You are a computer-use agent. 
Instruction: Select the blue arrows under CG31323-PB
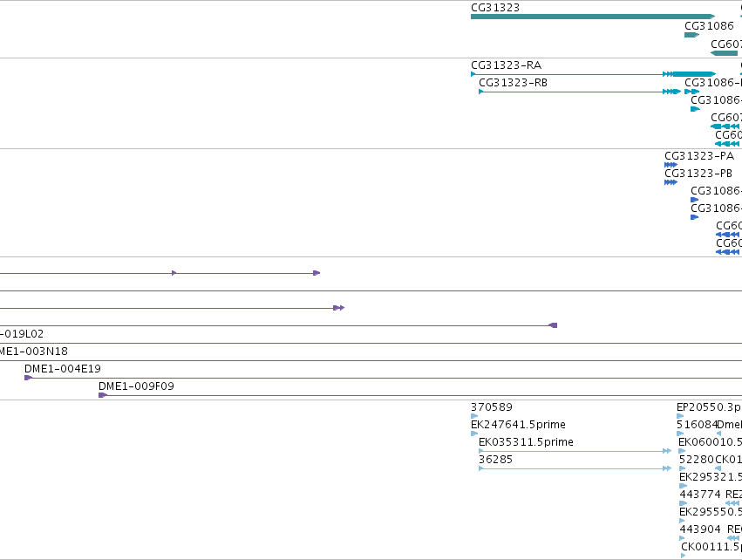coord(671,182)
